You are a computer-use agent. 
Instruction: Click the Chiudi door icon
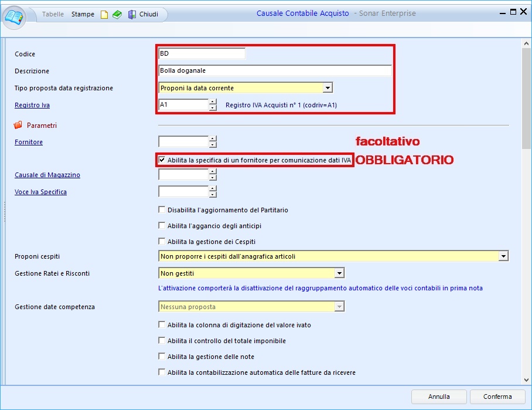[132, 15]
